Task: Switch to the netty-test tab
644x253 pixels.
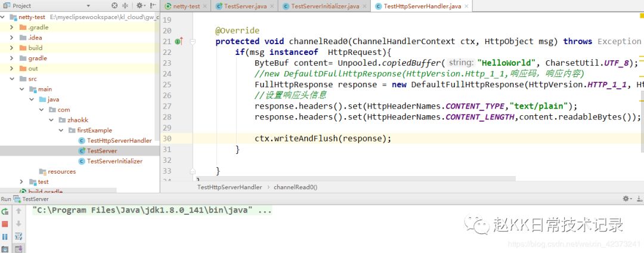Action: click(185, 6)
